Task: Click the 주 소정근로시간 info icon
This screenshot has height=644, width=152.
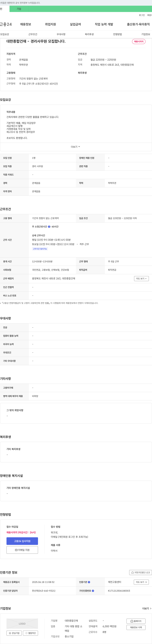Action: (49, 227)
